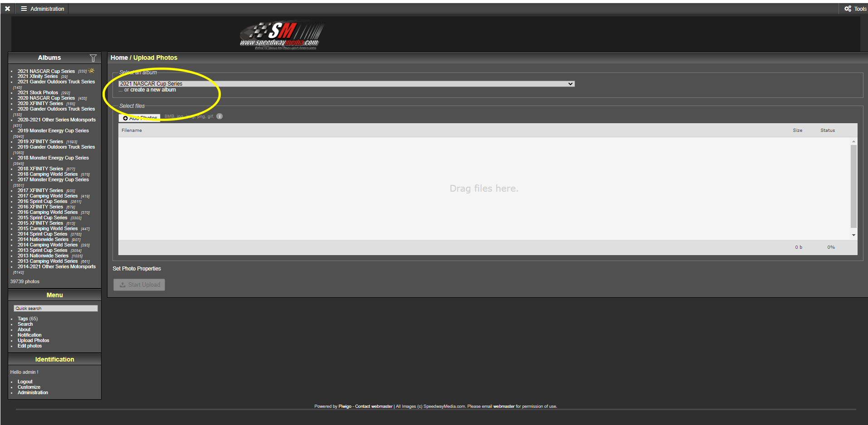
Task: Open the 2020 NASCAR Cup Series album
Action: pos(46,98)
